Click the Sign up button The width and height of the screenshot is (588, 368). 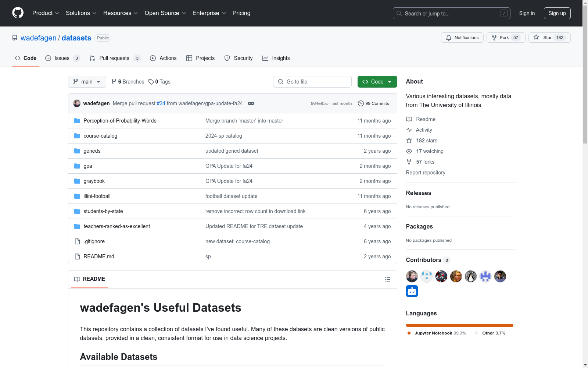click(557, 13)
